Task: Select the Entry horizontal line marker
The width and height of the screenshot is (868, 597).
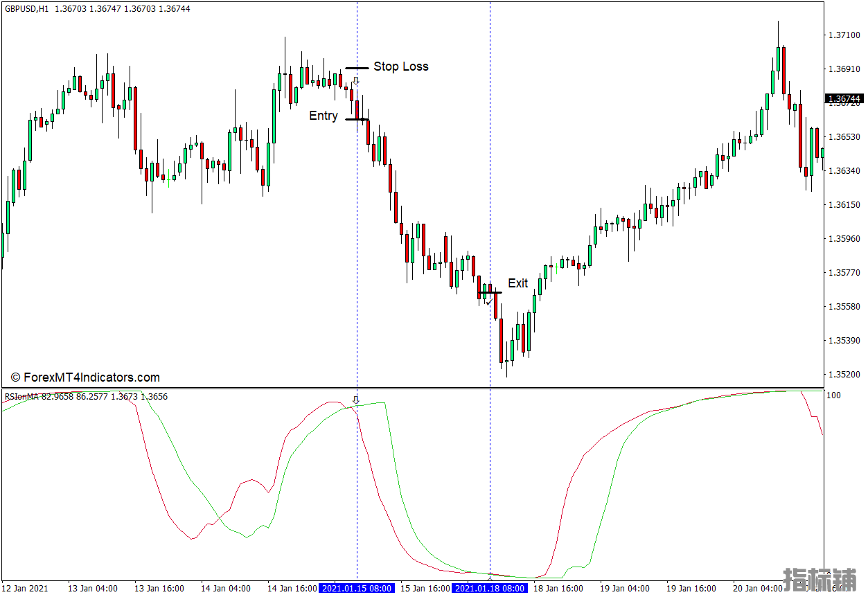Action: (x=357, y=120)
